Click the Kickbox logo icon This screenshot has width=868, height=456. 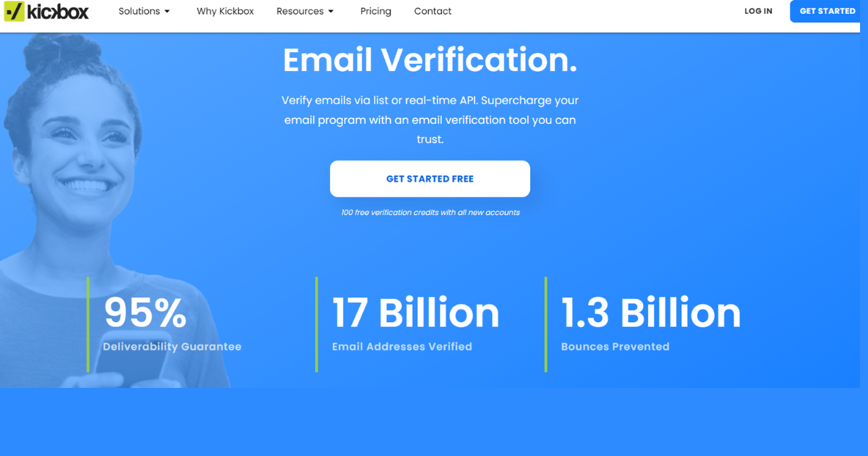click(x=14, y=11)
